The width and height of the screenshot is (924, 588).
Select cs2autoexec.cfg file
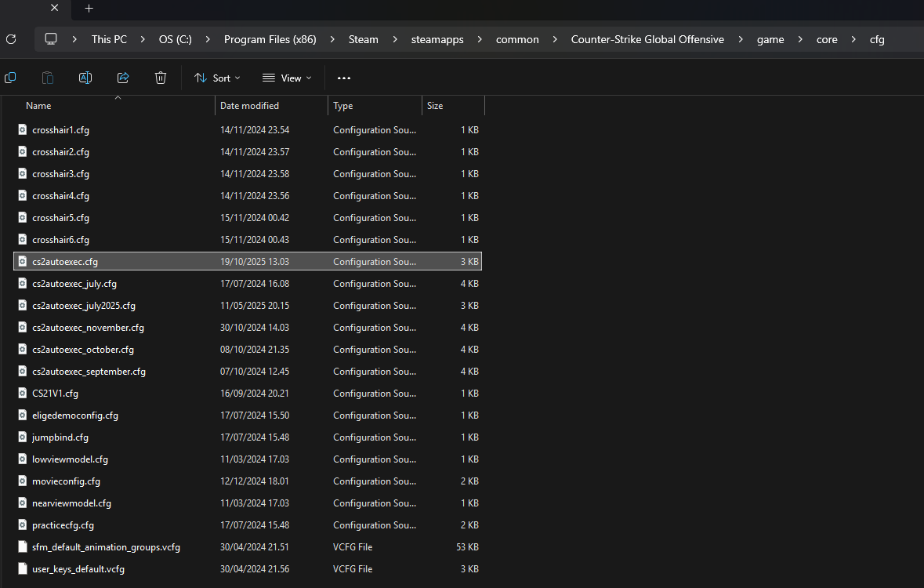[248, 261]
